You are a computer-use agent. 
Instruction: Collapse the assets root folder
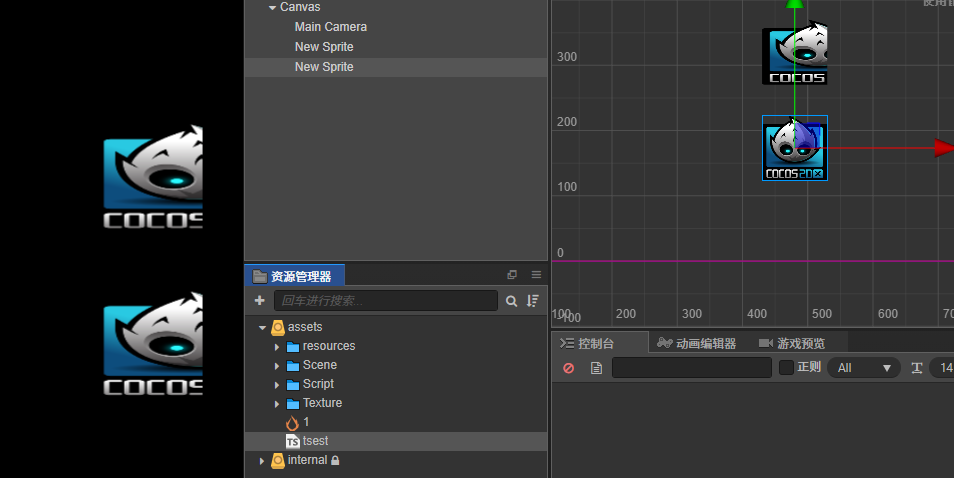pyautogui.click(x=262, y=328)
